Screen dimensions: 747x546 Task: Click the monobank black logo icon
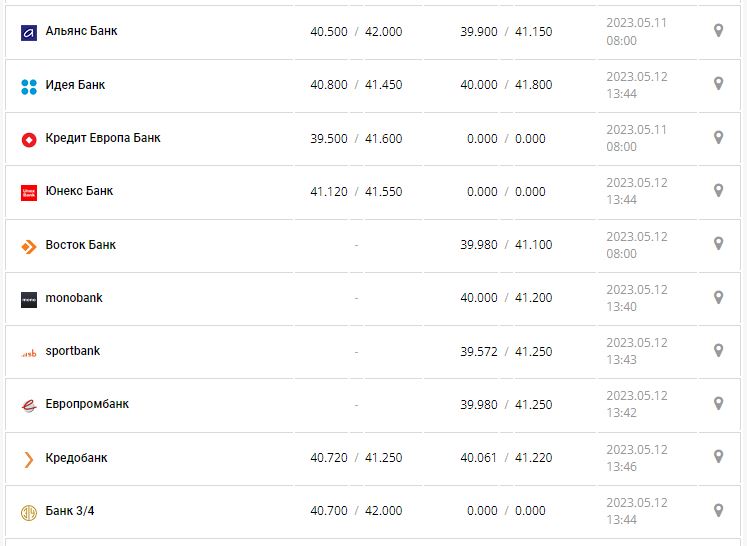(28, 299)
